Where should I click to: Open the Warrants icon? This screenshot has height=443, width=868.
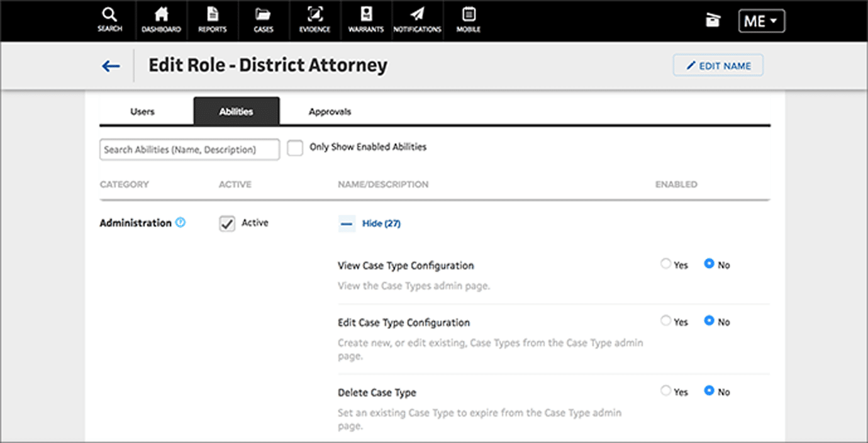click(x=365, y=20)
